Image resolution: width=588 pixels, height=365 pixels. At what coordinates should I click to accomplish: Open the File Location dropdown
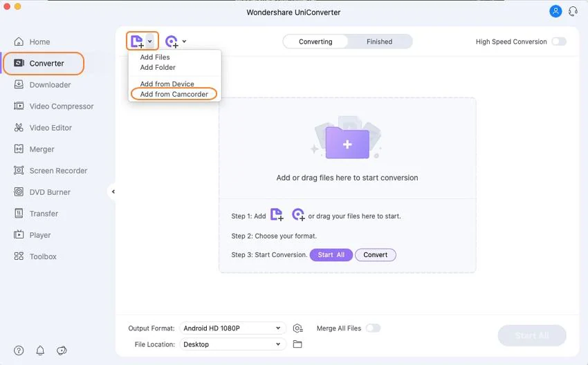[x=232, y=344]
